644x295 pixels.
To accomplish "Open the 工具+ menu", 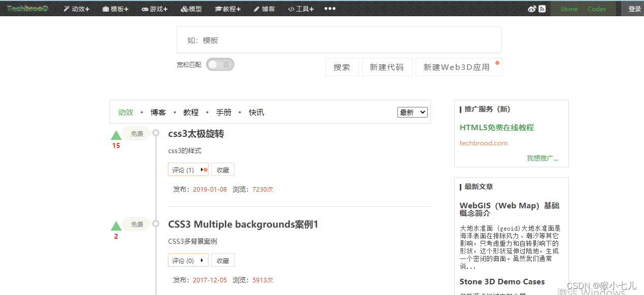I will (301, 9).
